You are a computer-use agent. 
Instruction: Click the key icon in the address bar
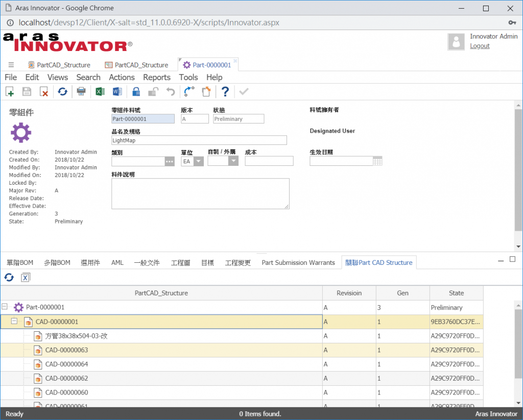point(512,22)
